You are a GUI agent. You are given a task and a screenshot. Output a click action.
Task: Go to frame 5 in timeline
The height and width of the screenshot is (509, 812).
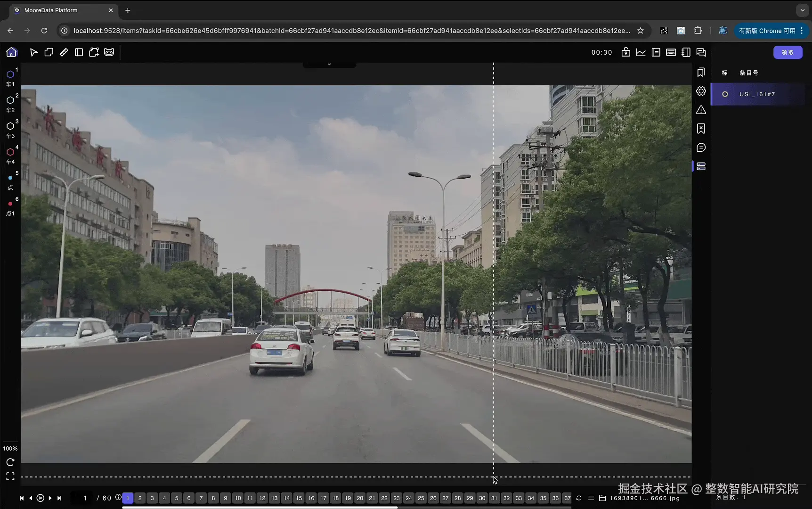177,498
